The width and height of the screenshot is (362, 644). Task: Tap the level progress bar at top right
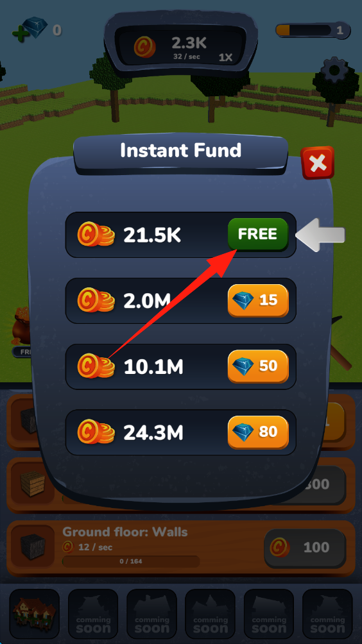click(313, 30)
